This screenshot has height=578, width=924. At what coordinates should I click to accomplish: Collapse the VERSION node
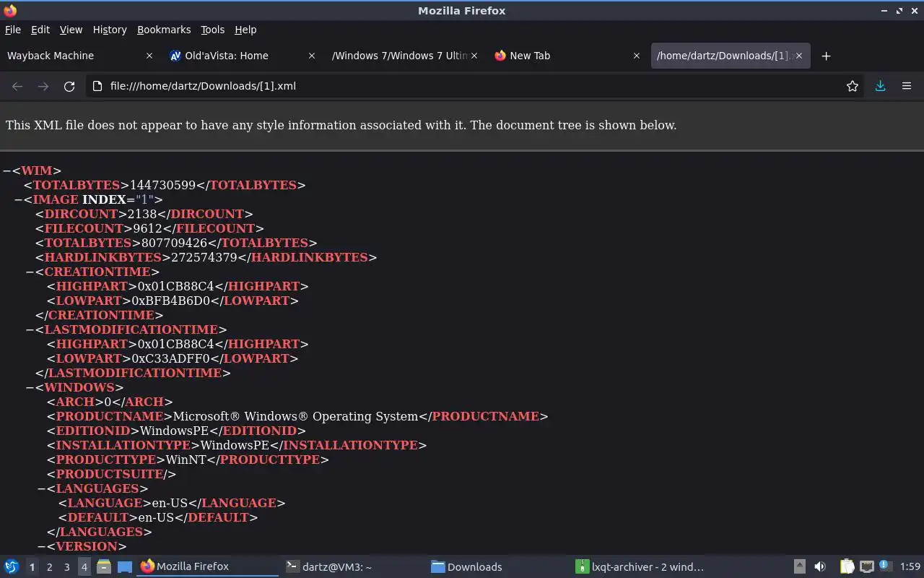(41, 546)
